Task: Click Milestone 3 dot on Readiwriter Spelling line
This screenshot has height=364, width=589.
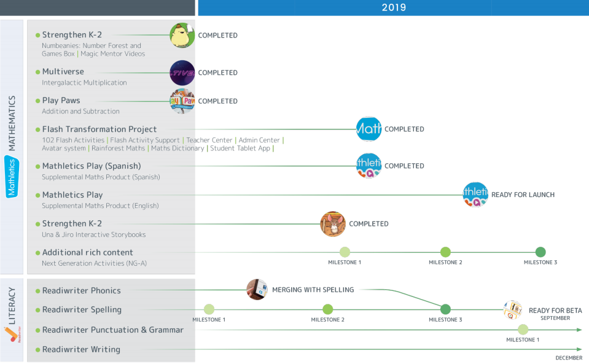Action: pos(445,309)
